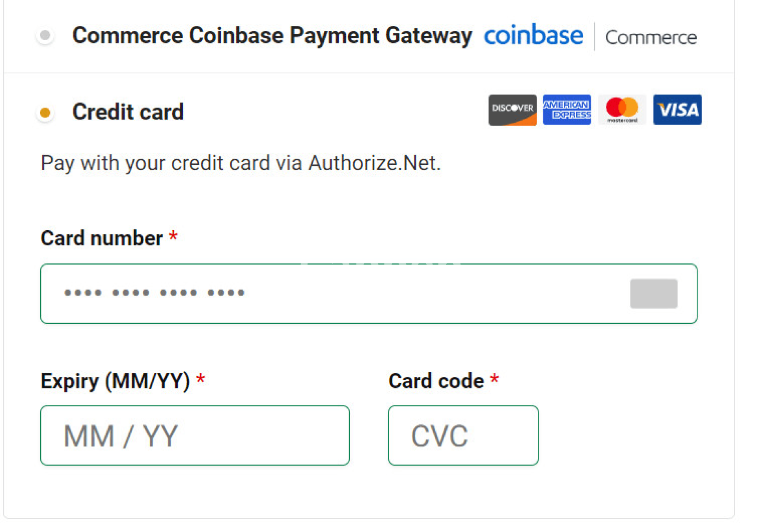Select the Commerce Coinbase Payment Gateway radio button
Image resolution: width=757 pixels, height=532 pixels.
tap(45, 35)
